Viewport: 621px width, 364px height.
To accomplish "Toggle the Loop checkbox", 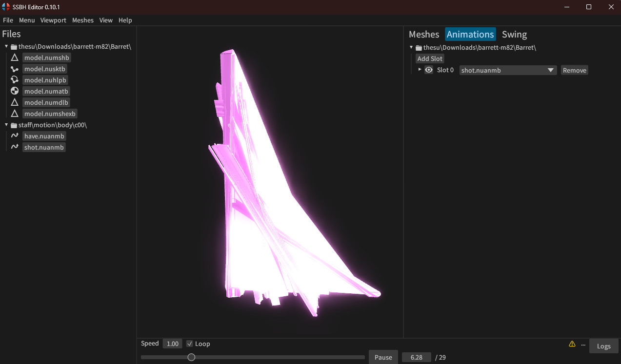I will 190,344.
